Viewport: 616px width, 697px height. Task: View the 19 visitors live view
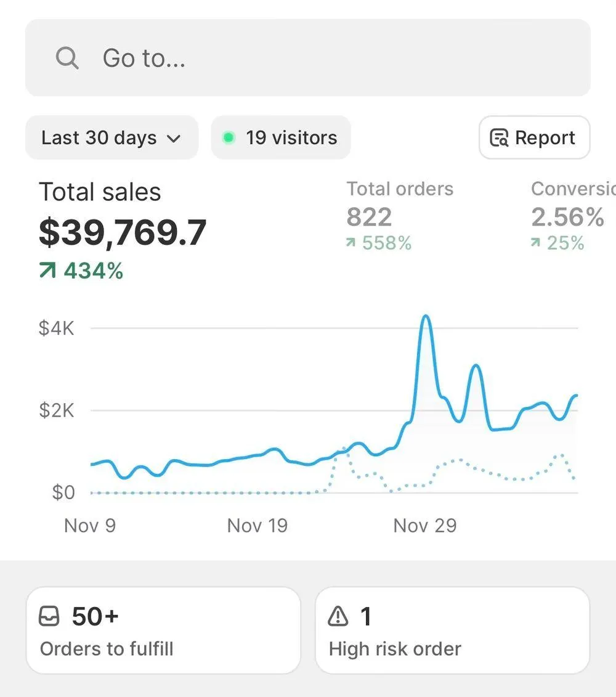point(282,137)
